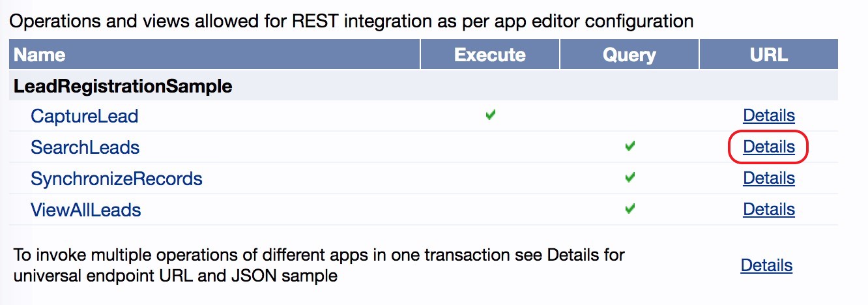868x305 pixels.
Task: Click the Execute column header
Action: coord(490,55)
